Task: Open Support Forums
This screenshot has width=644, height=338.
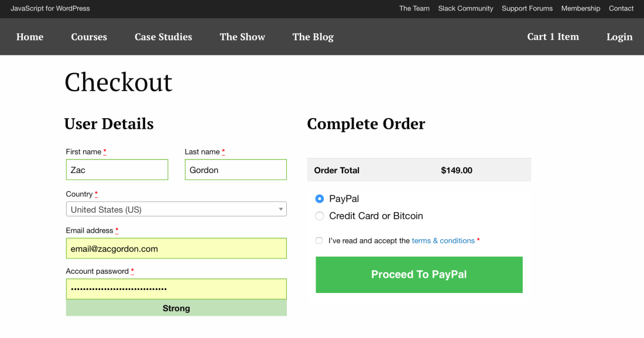Action: 527,9
